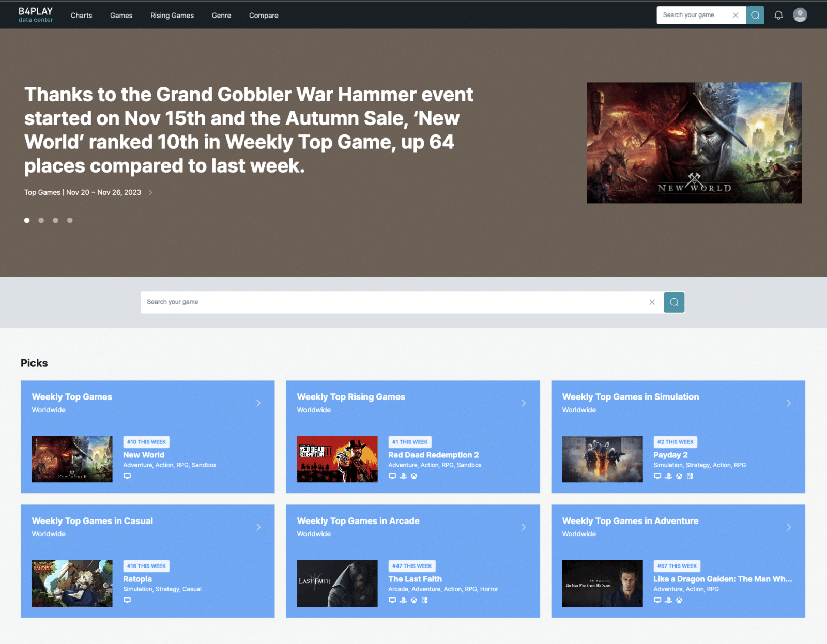Open the user profile avatar
The image size is (827, 644).
[x=800, y=15]
